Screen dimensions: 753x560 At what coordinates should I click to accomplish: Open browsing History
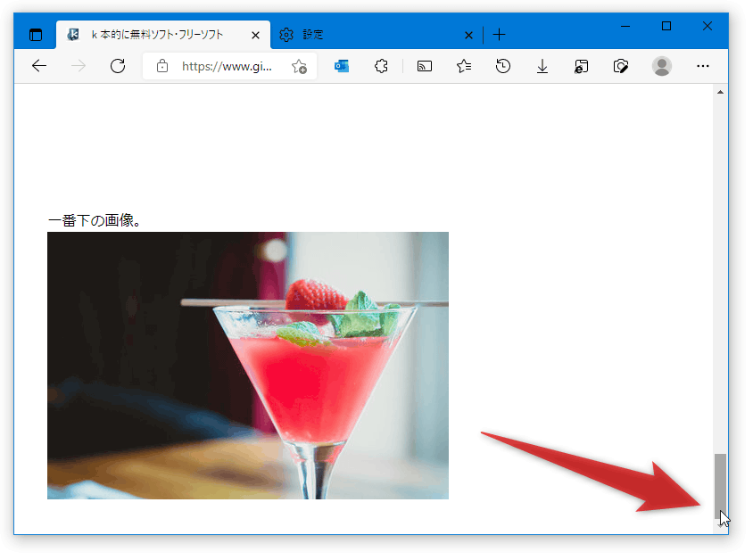[x=503, y=66]
